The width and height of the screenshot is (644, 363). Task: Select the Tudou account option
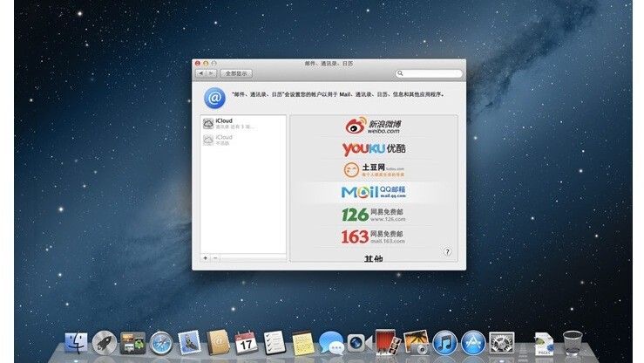click(x=373, y=169)
